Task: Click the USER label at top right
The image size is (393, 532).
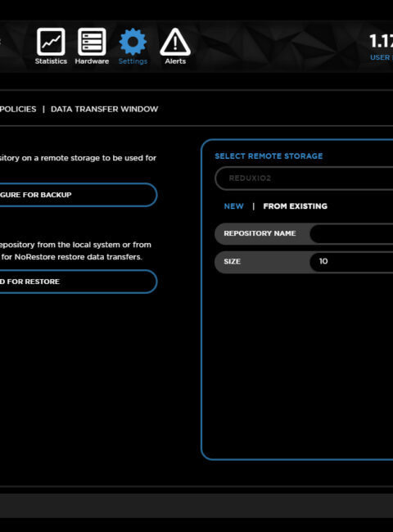Action: [x=381, y=57]
